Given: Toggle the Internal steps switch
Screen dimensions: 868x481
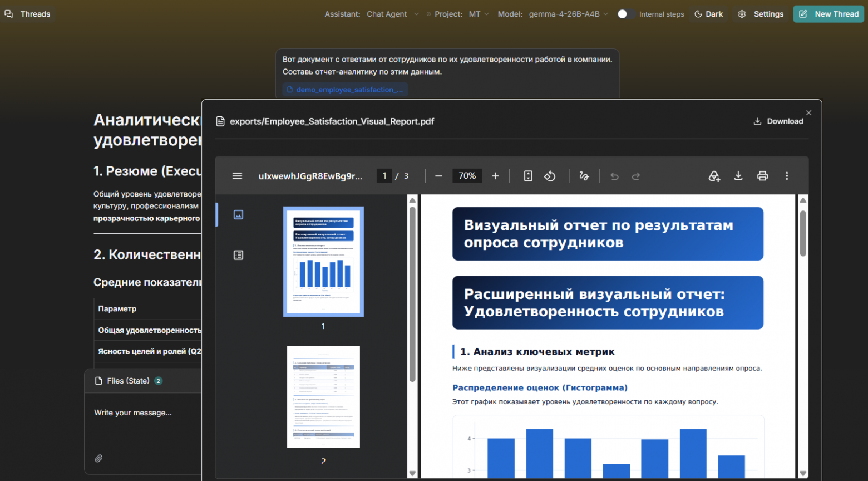Looking at the screenshot, I should point(626,14).
